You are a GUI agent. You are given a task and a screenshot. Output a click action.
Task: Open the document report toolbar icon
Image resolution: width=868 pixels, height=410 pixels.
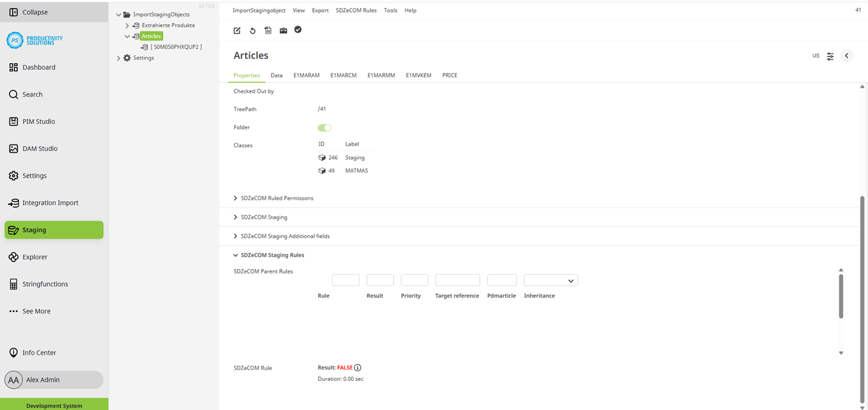268,30
